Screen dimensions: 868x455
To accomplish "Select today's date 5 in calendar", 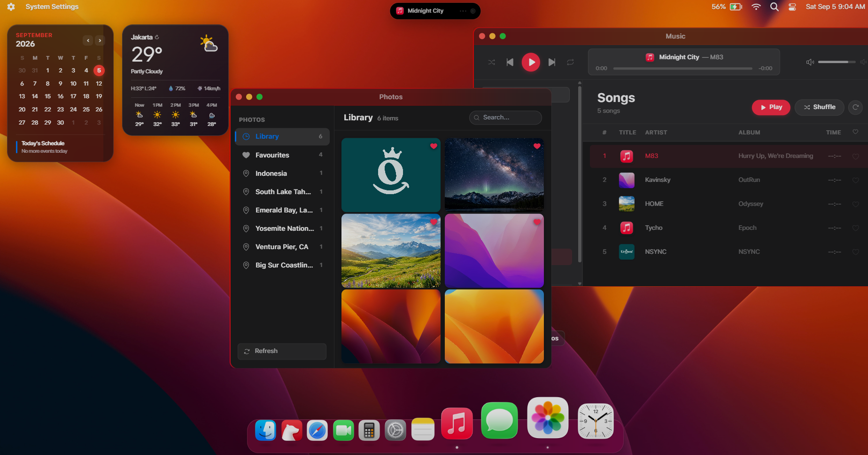I will pyautogui.click(x=99, y=71).
